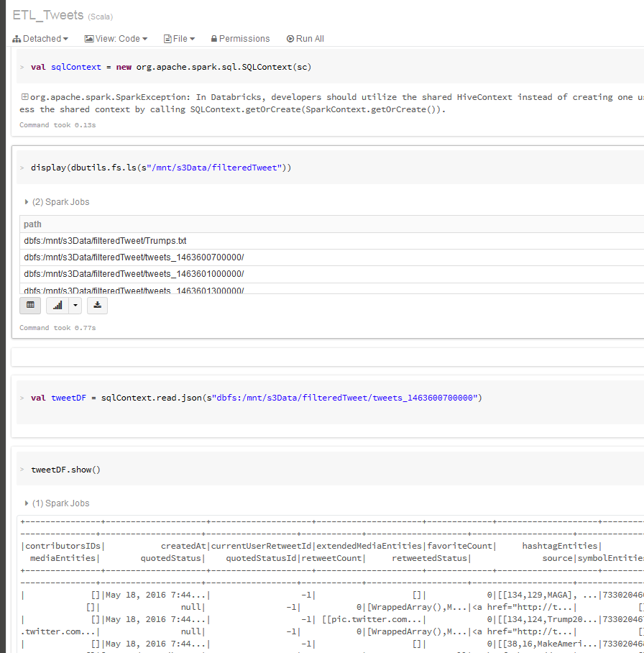Click the document icon beside File

167,39
